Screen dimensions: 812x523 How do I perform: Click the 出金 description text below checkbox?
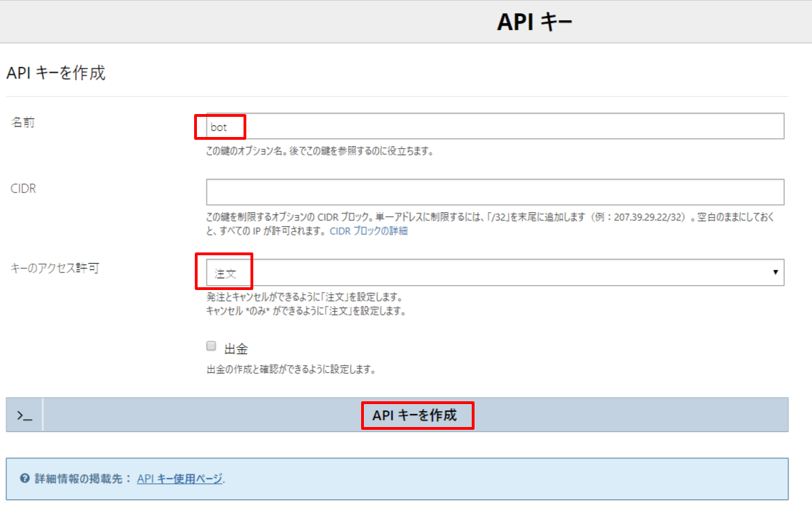(291, 370)
